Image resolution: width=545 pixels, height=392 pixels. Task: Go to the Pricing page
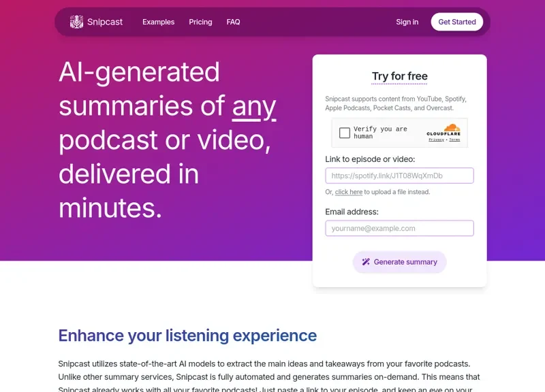[200, 22]
